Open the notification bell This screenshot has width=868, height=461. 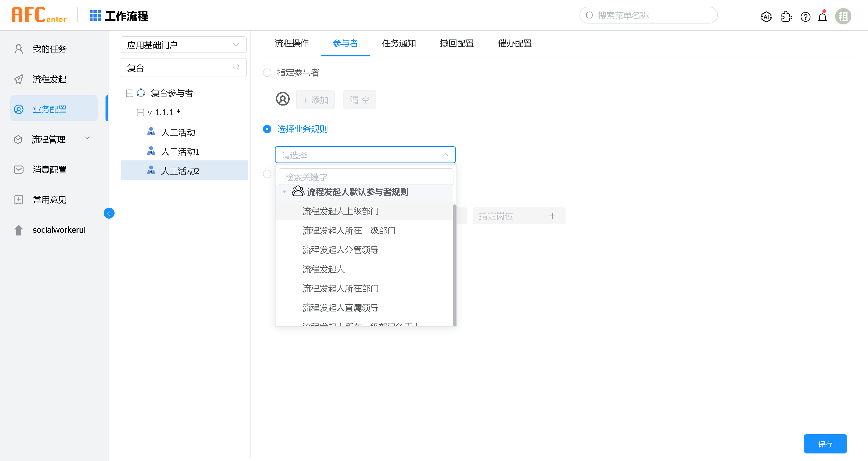[x=822, y=17]
